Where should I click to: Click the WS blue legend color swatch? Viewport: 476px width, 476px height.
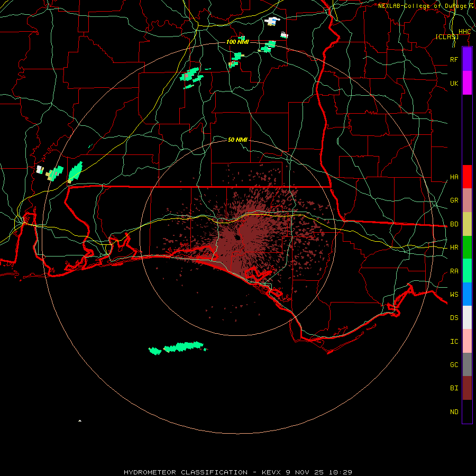pyautogui.click(x=467, y=294)
